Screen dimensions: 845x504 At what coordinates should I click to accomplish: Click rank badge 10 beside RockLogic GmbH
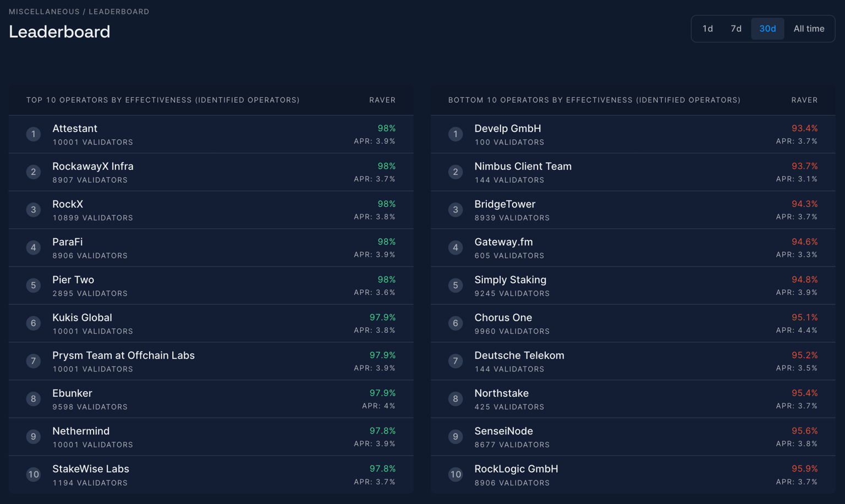(x=456, y=475)
